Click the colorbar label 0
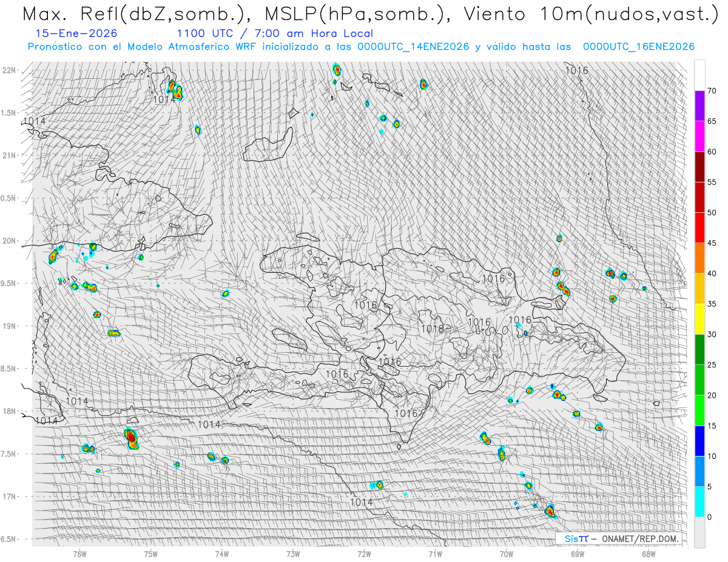 pos(709,517)
